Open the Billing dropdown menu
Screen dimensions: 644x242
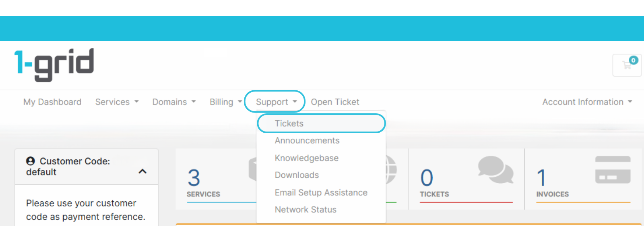click(x=225, y=102)
